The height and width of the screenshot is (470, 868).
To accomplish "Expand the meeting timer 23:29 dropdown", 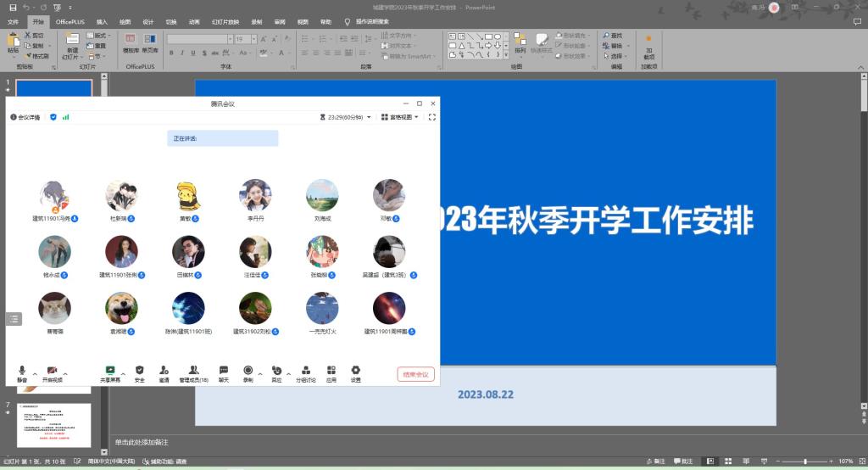I will (369, 117).
